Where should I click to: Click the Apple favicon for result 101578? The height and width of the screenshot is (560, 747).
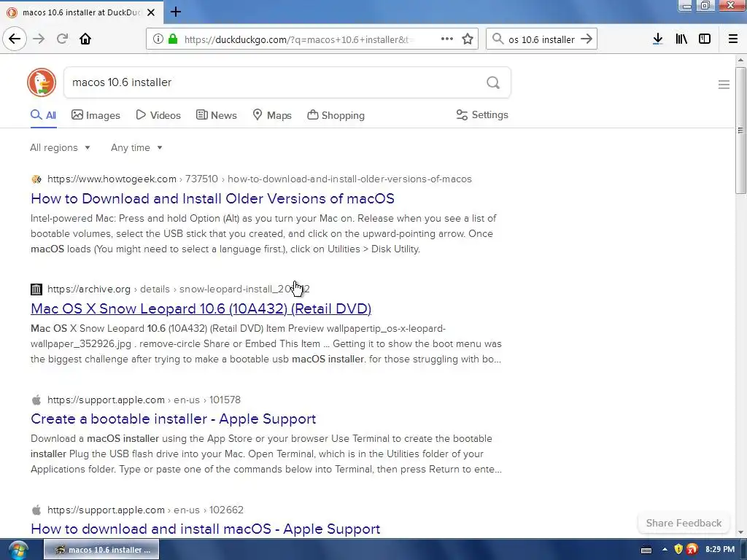[x=36, y=400]
